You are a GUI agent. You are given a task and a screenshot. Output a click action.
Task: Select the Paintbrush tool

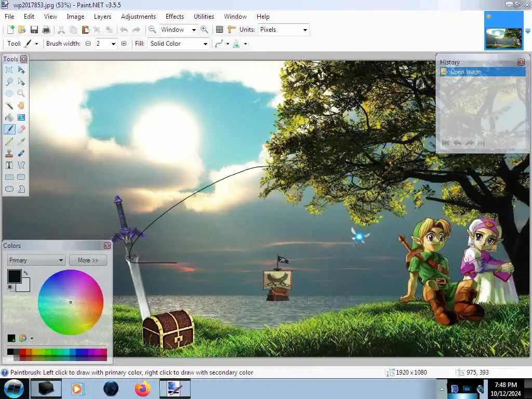[x=9, y=129]
